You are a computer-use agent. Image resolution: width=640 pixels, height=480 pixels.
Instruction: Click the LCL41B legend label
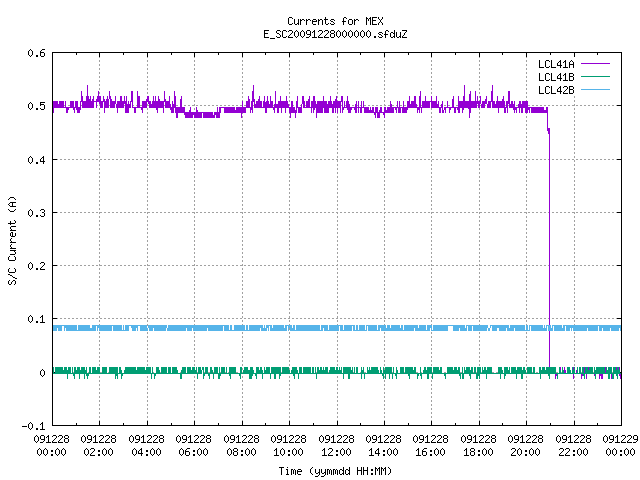(556, 77)
